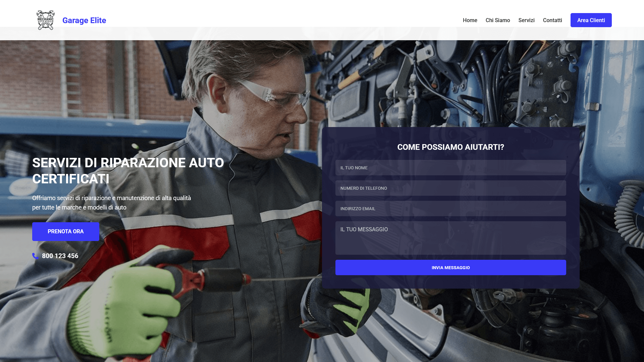The image size is (644, 362).
Task: Click into the Il Tuo Messaggio textarea
Action: click(451, 238)
